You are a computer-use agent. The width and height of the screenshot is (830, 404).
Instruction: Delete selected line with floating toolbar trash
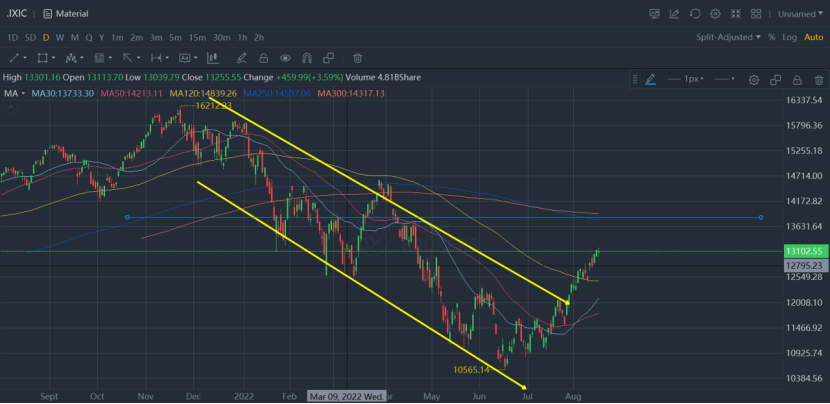[x=819, y=80]
